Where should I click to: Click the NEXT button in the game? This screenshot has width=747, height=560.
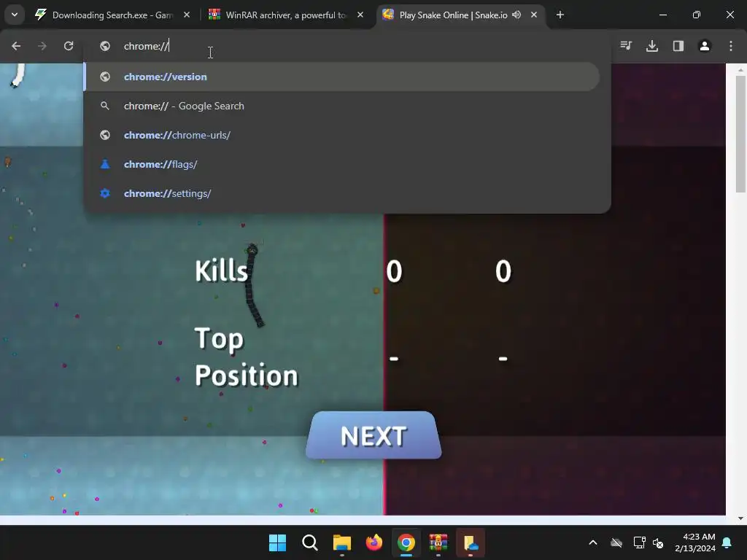(373, 435)
